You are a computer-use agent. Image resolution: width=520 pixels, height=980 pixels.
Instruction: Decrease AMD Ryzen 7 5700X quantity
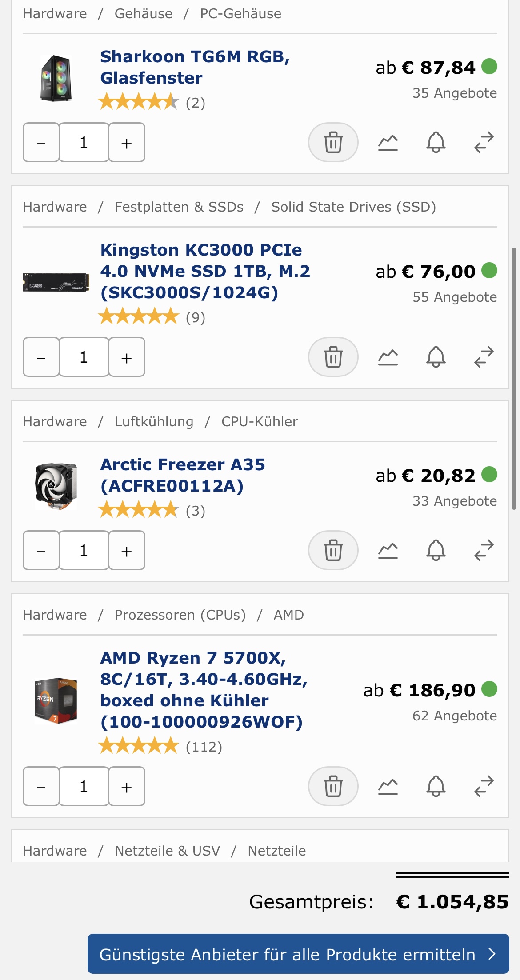click(41, 786)
